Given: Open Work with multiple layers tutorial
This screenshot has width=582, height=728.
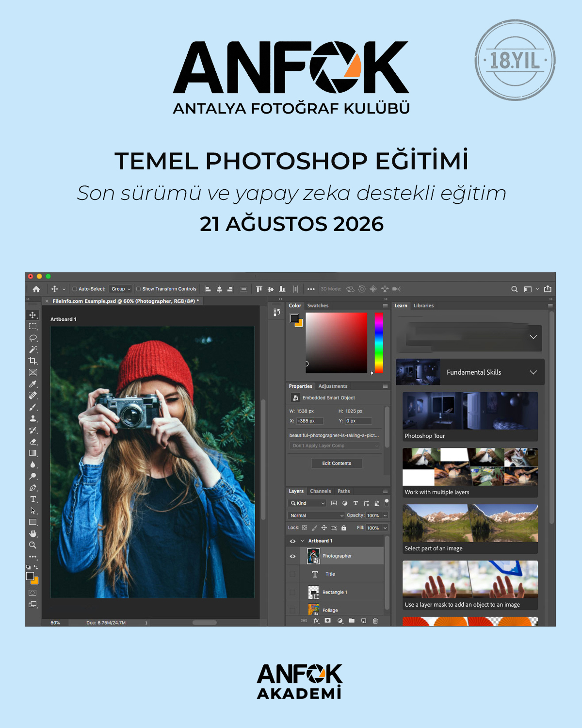Looking at the screenshot, I should point(470,473).
